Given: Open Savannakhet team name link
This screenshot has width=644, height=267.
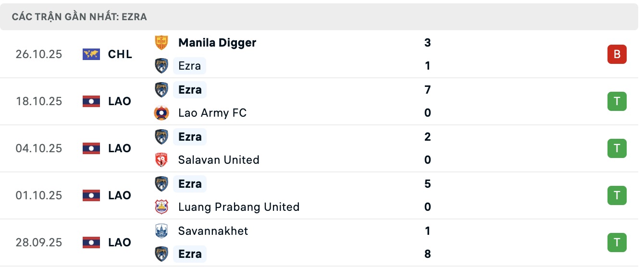Looking at the screenshot, I should tap(213, 231).
